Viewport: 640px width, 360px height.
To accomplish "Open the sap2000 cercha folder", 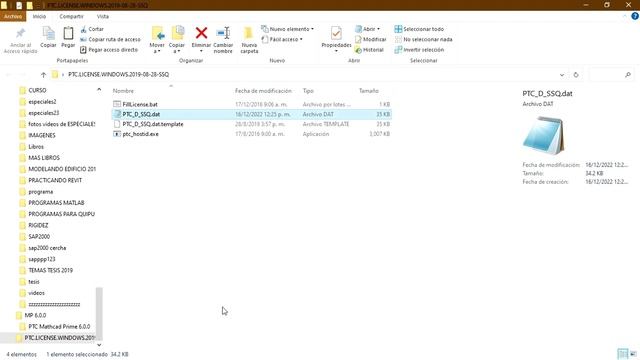I will point(47,248).
